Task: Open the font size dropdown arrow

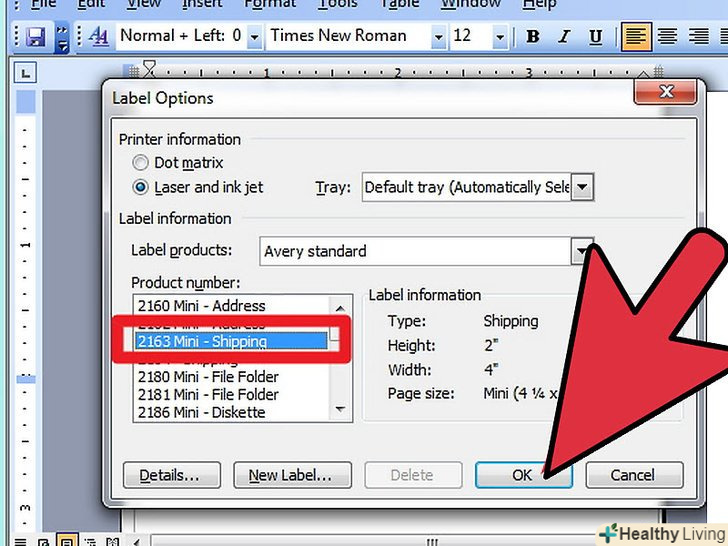Action: (x=500, y=37)
